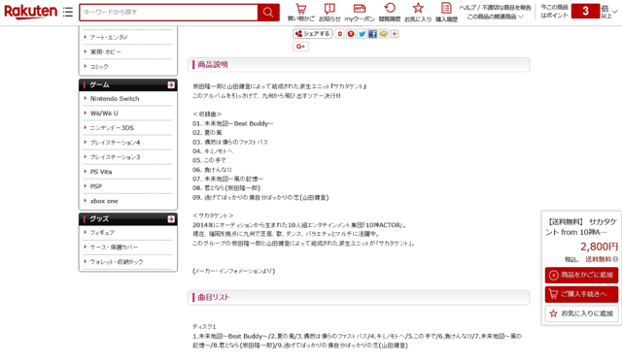The width and height of the screenshot is (622, 364).
Task: Click ご購入手続きへ button
Action: (581, 294)
